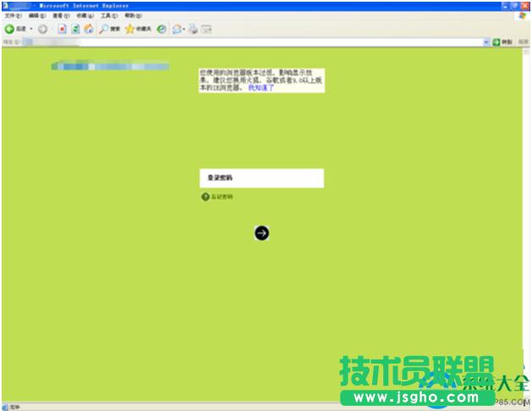This screenshot has width=532, height=411.
Task: Click the History/Media round green icon
Action: [x=162, y=29]
